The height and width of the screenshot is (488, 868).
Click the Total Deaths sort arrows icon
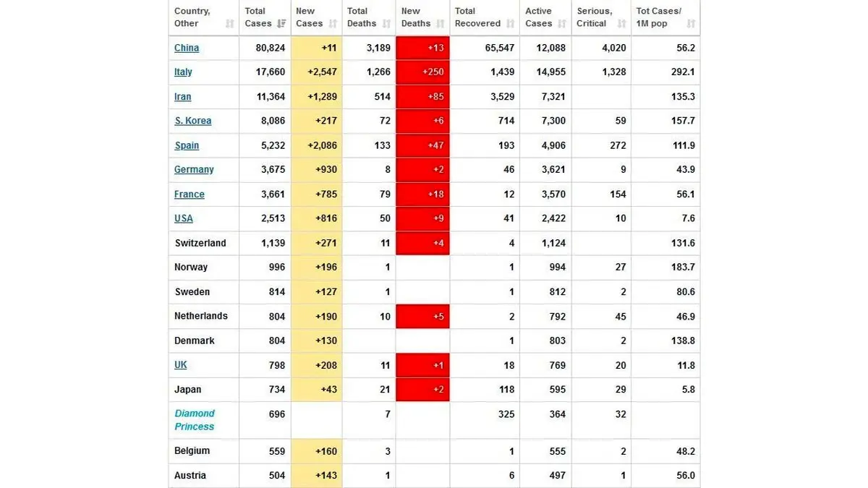click(386, 24)
